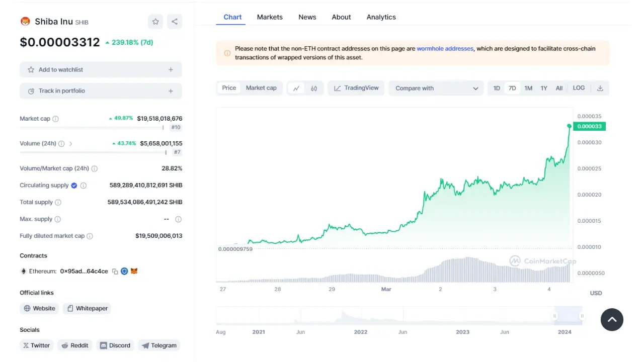644x362 pixels.
Task: Click the #7 volume rank badge
Action: 177,152
